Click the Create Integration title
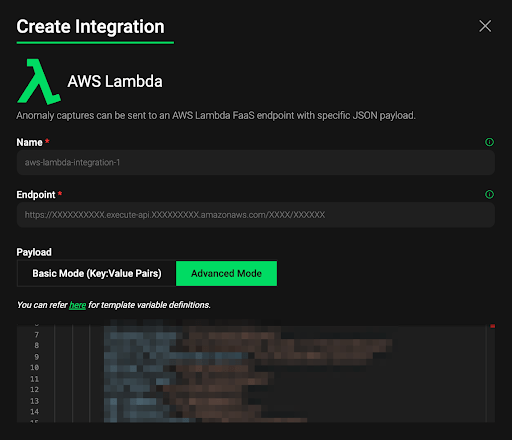Screen dimensions: 512x440 90,26
